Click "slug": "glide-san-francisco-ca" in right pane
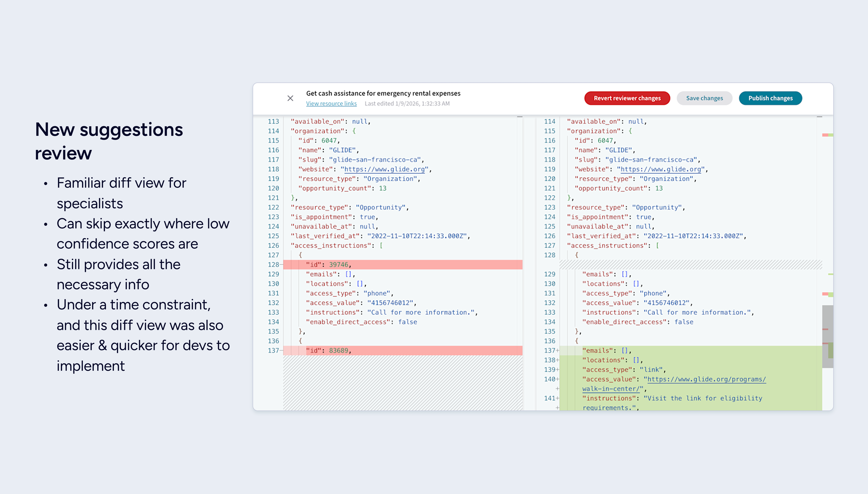Viewport: 868px width, 494px height. tap(637, 159)
